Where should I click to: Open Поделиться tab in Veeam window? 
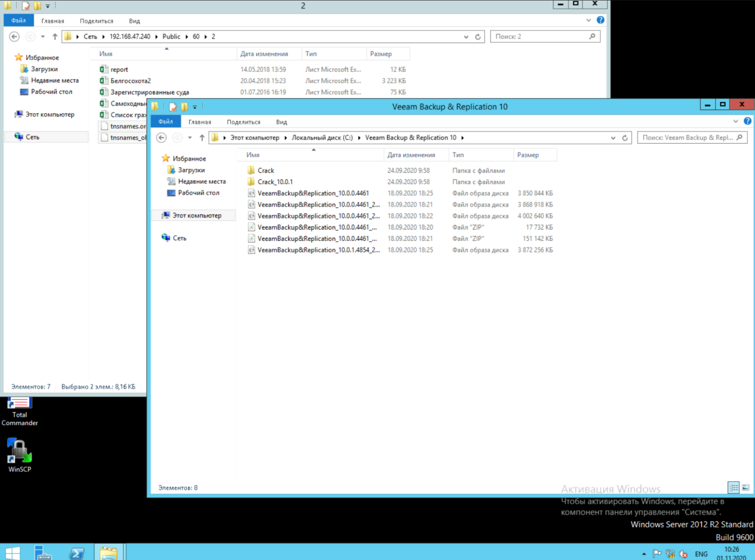244,122
